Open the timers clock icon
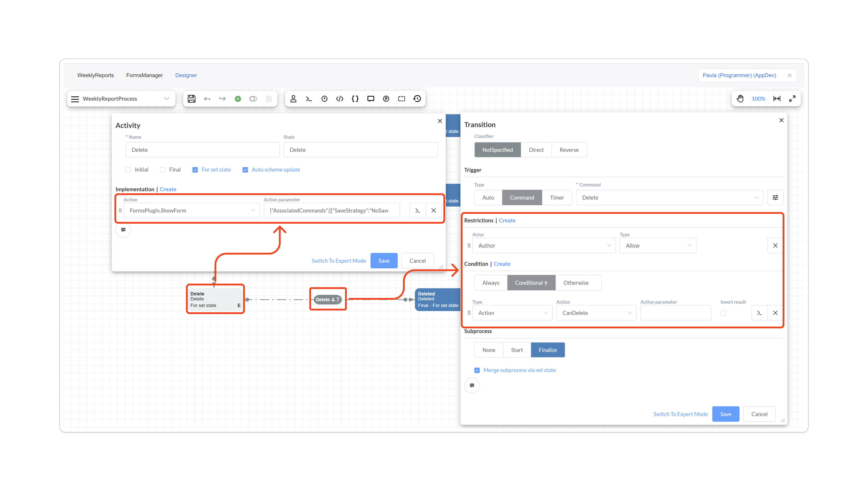The width and height of the screenshot is (868, 493). 324,98
